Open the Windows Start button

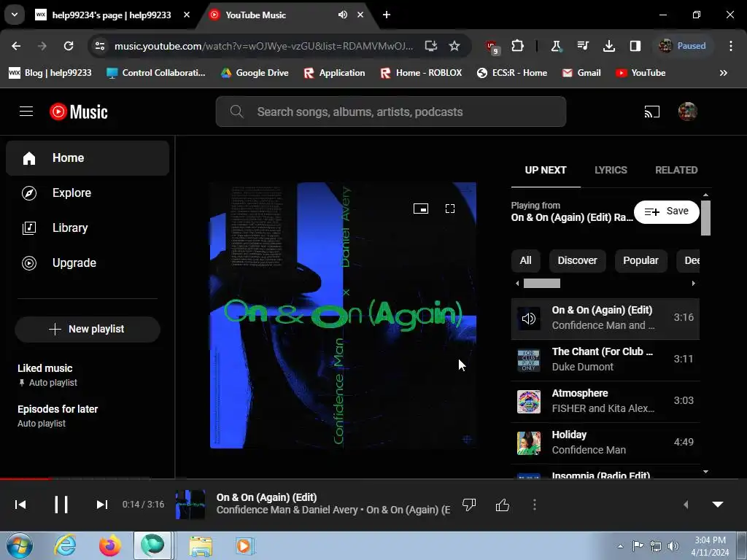pos(20,545)
